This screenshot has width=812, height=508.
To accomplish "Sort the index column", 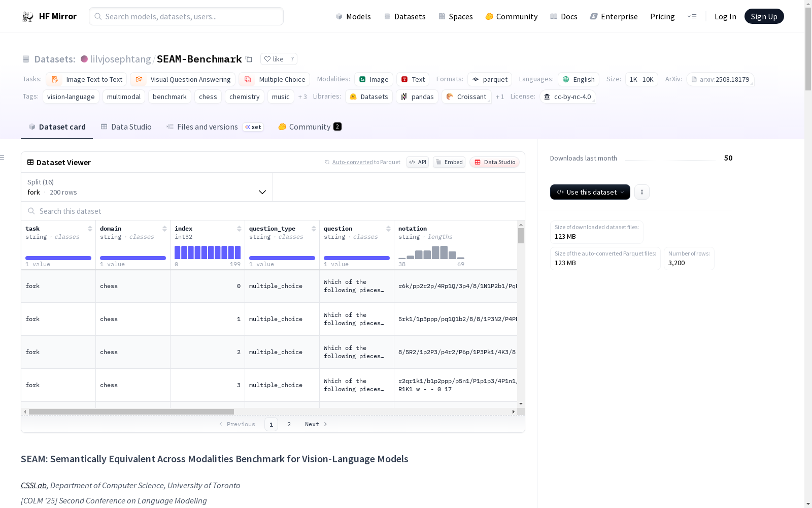I will pyautogui.click(x=239, y=229).
